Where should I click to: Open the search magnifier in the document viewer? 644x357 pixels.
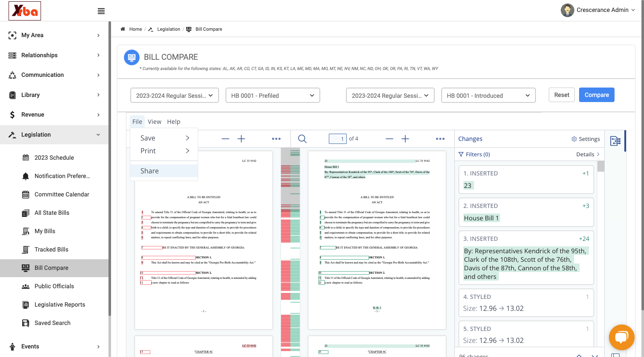[302, 139]
